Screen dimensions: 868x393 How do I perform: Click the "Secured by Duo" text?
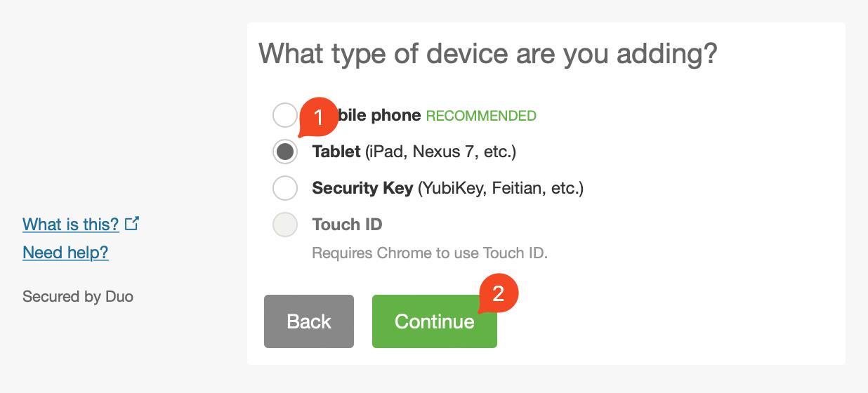pos(78,296)
